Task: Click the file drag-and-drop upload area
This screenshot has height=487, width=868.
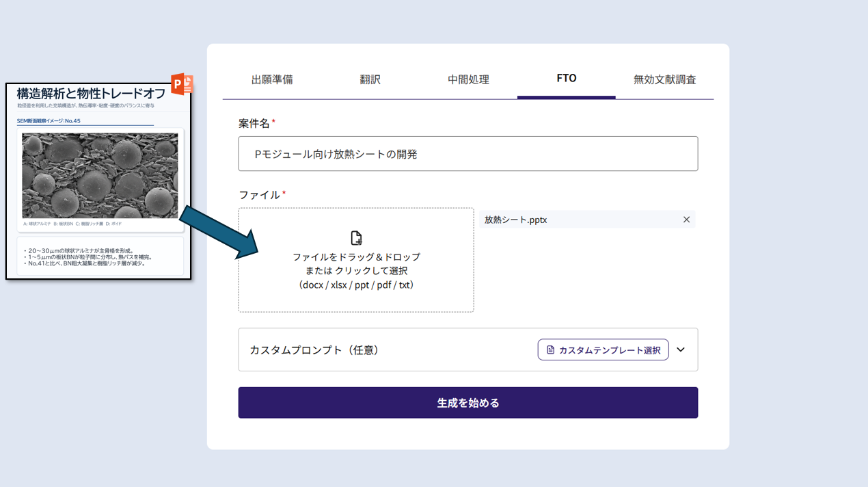Action: (356, 260)
